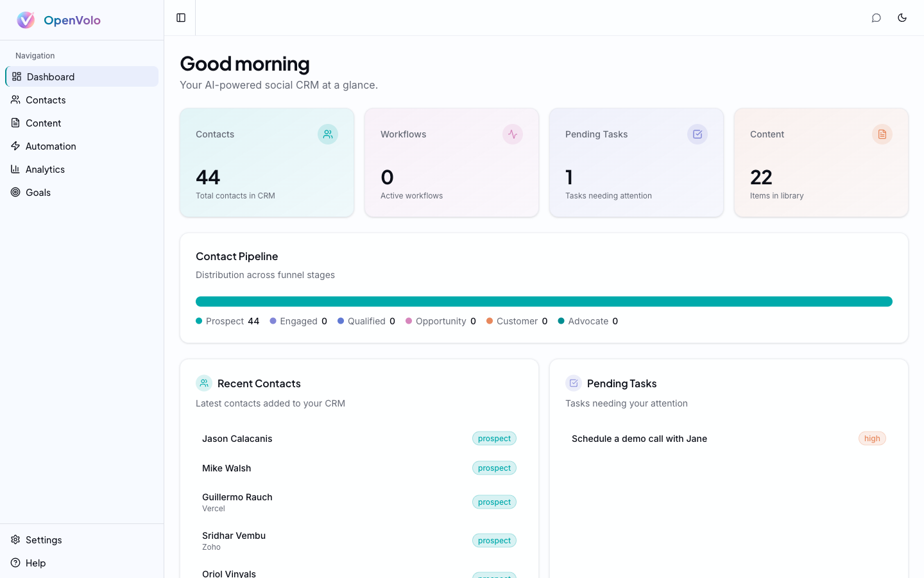Open Analytics using the bar chart icon
This screenshot has width=924, height=578.
[15, 169]
